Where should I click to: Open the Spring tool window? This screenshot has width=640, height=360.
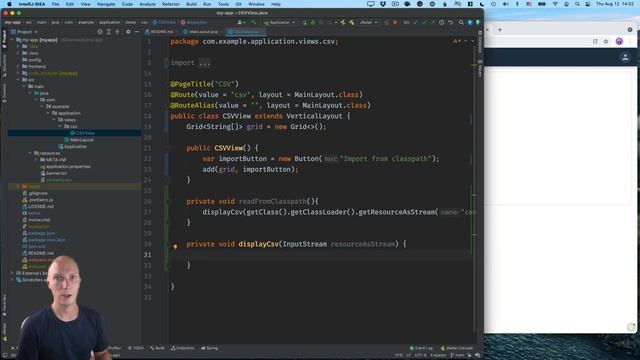tap(209, 348)
